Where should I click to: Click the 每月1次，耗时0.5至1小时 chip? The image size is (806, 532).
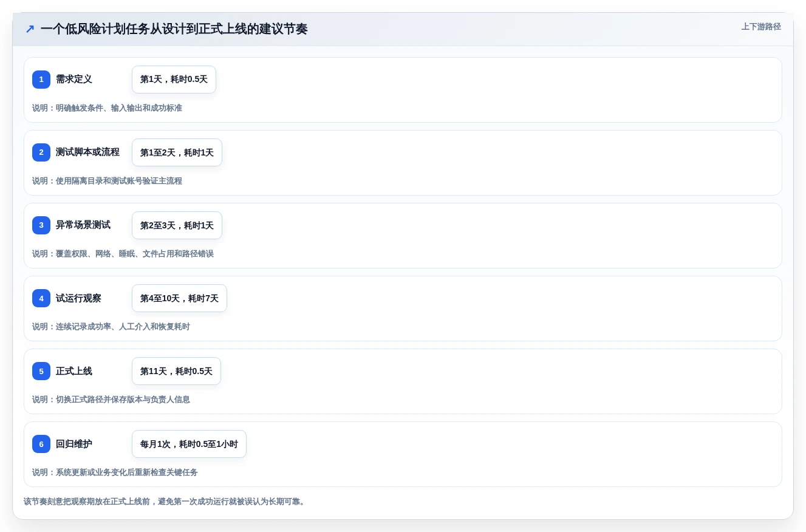tap(189, 444)
